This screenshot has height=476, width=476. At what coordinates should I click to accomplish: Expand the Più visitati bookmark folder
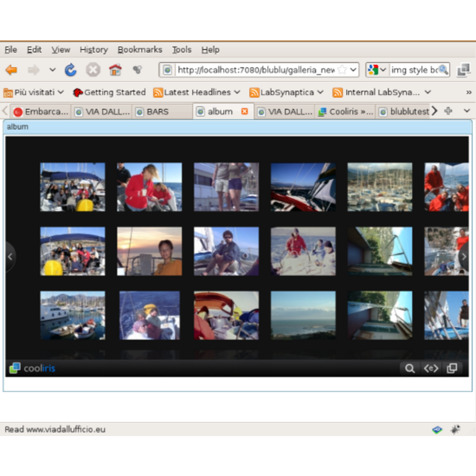tap(33, 92)
